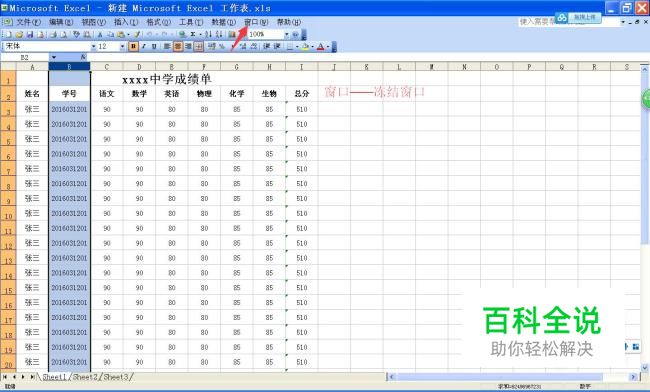Open the Name Box dropdown arrow
Viewport: 650px width, 392px height.
coord(54,57)
